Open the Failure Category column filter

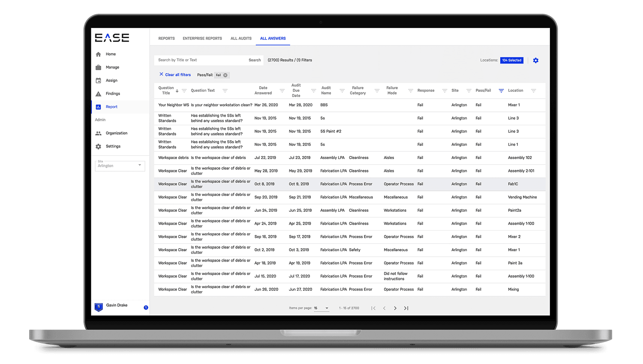(377, 90)
